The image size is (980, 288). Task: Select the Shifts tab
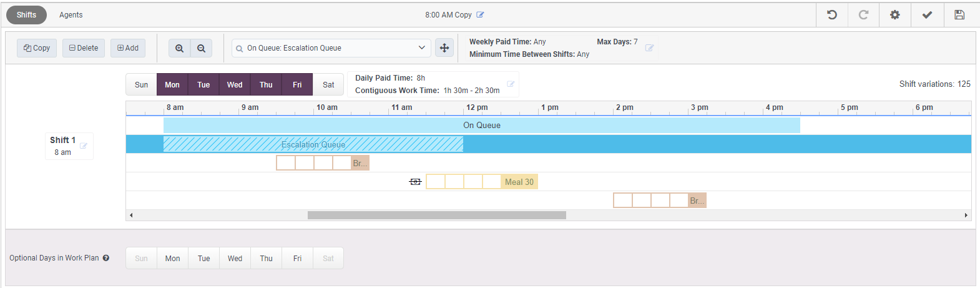pyautogui.click(x=26, y=15)
